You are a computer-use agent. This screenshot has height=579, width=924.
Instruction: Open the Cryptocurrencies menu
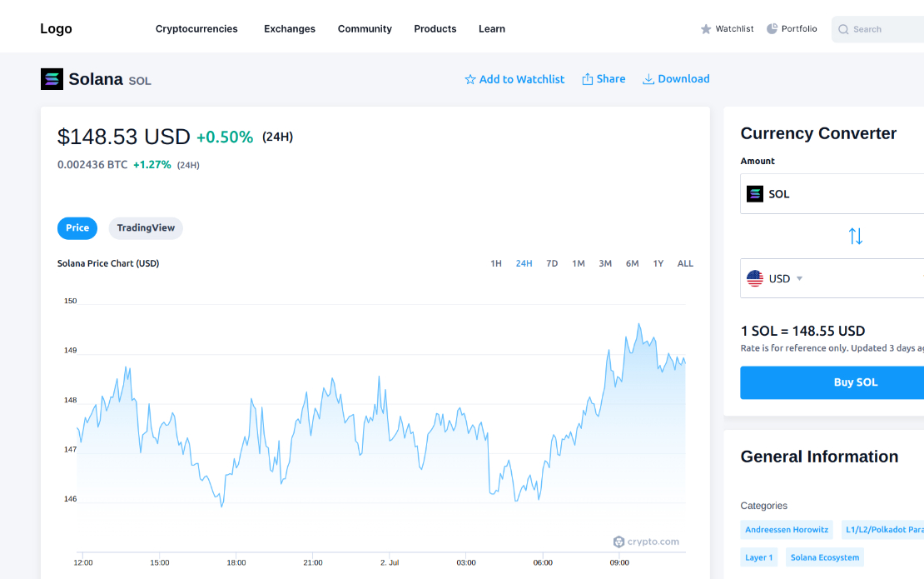click(x=196, y=29)
